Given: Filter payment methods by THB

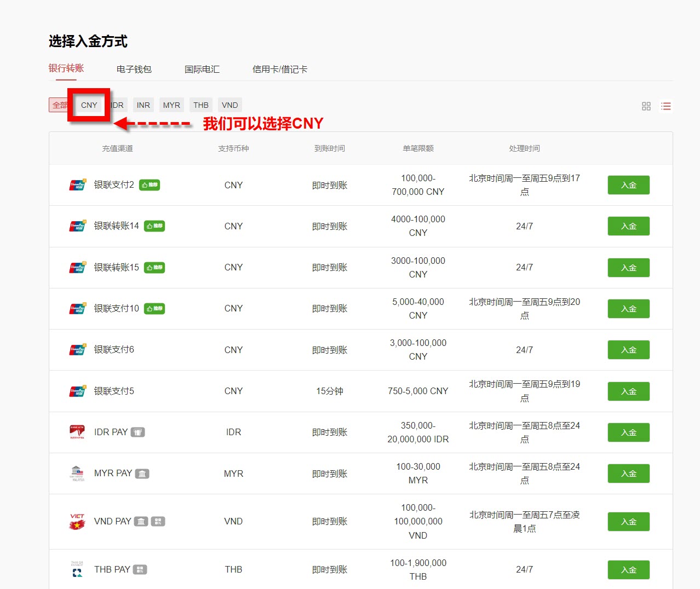Looking at the screenshot, I should tap(201, 105).
